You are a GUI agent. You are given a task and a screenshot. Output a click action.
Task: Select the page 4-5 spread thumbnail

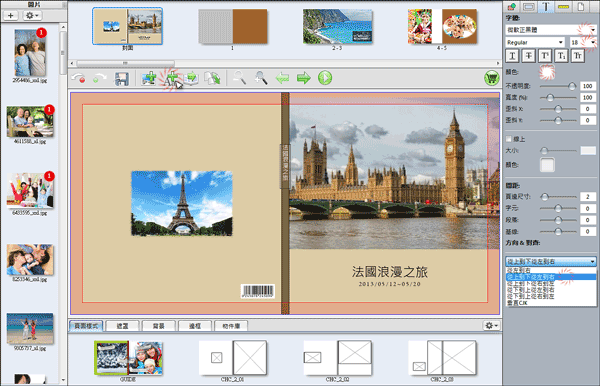[x=442, y=26]
